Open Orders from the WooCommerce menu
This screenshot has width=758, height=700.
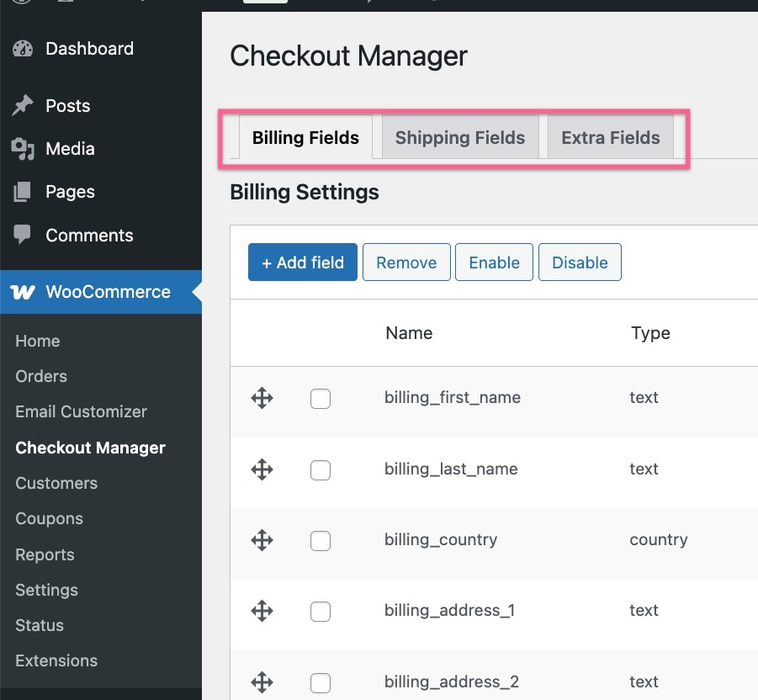click(x=40, y=376)
